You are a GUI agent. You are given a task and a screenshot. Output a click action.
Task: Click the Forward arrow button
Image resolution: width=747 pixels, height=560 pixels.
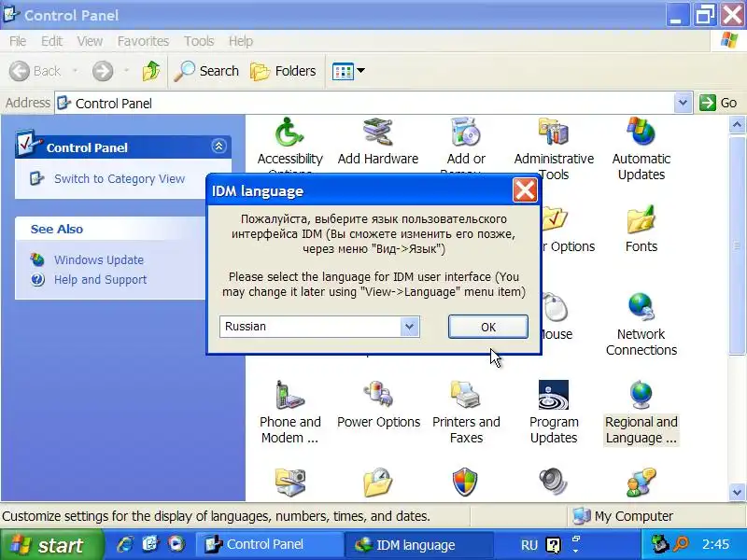[103, 71]
